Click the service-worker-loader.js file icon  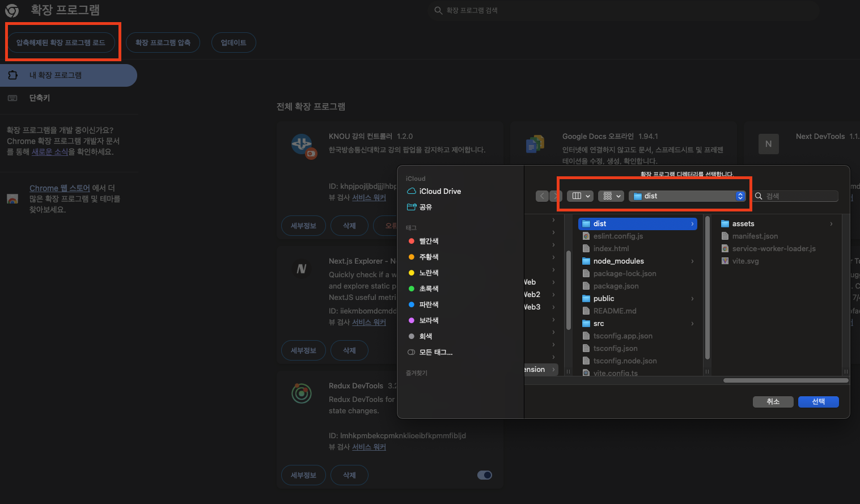tap(725, 249)
